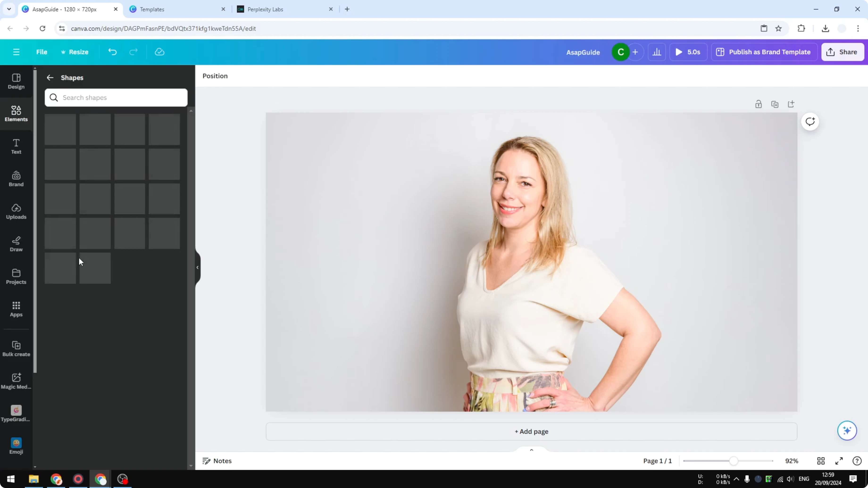Switch to the Perplexity Labs tab
The height and width of the screenshot is (488, 868).
click(x=285, y=9)
